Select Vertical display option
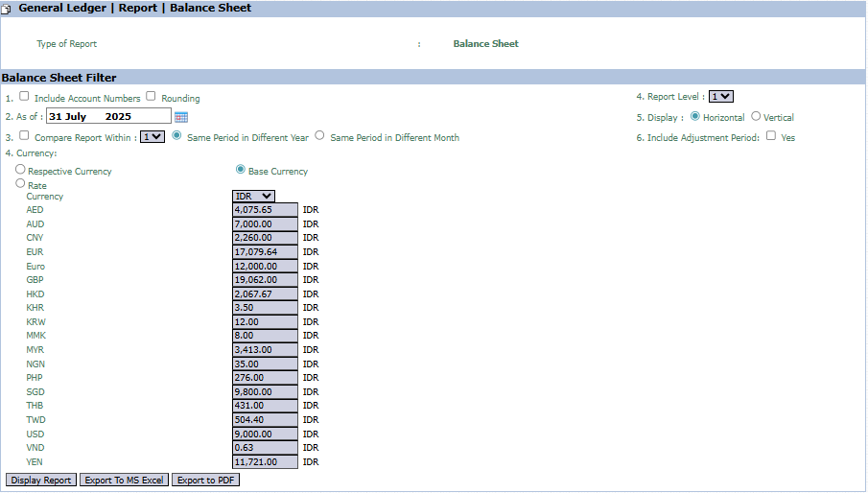The height and width of the screenshot is (493, 868). click(x=756, y=116)
